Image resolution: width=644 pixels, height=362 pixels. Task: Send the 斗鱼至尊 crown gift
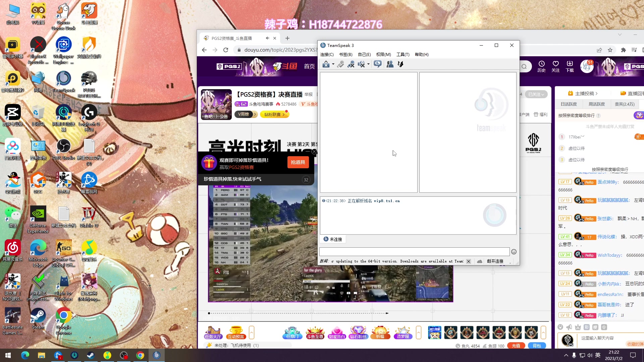click(315, 333)
